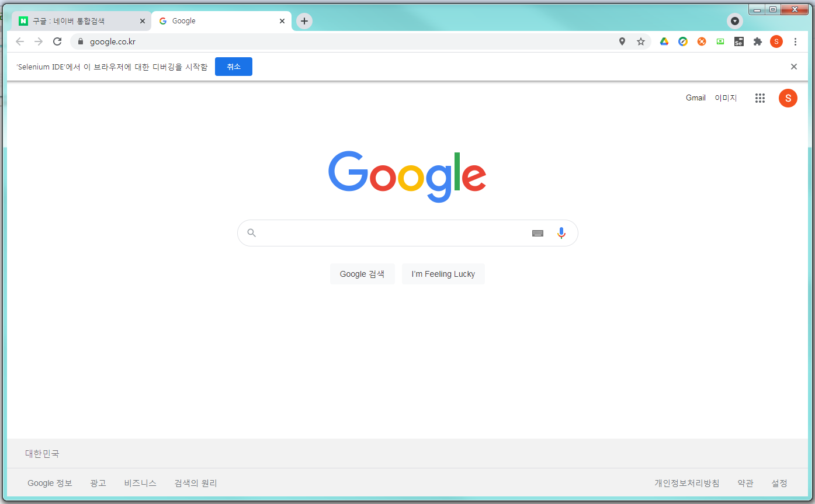Open the Chrome three-dot menu
This screenshot has height=504, width=815.
coord(795,41)
